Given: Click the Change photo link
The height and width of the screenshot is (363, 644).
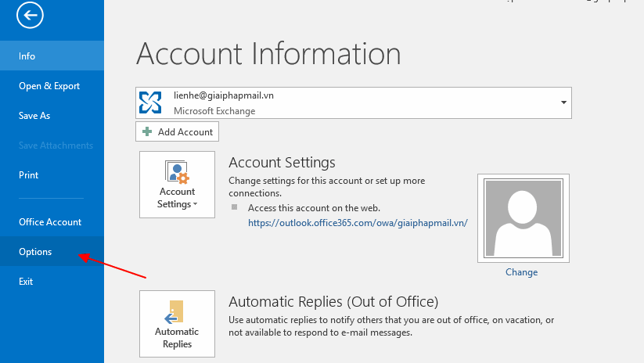Looking at the screenshot, I should [x=521, y=271].
